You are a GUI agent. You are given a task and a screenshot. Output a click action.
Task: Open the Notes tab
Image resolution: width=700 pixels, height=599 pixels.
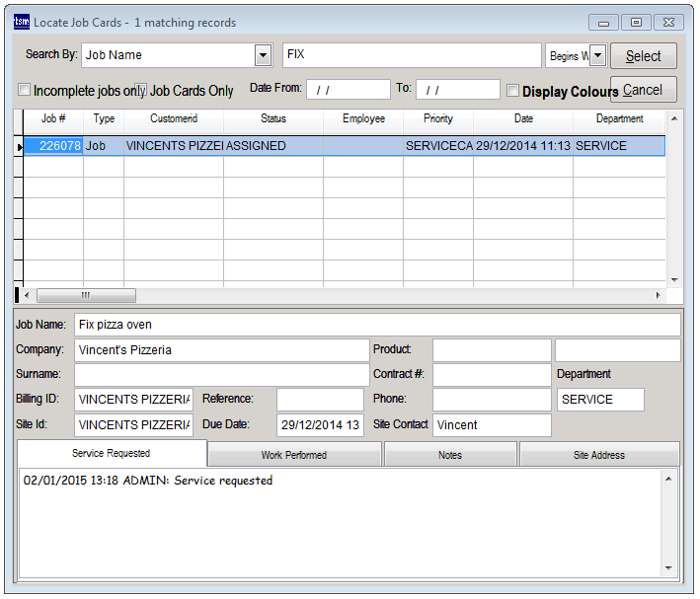pyautogui.click(x=450, y=455)
